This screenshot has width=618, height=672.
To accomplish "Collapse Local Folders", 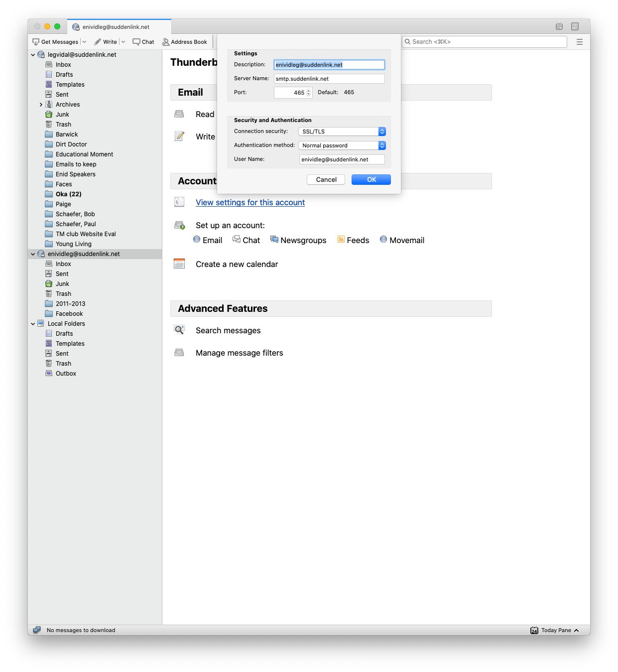I will point(33,324).
